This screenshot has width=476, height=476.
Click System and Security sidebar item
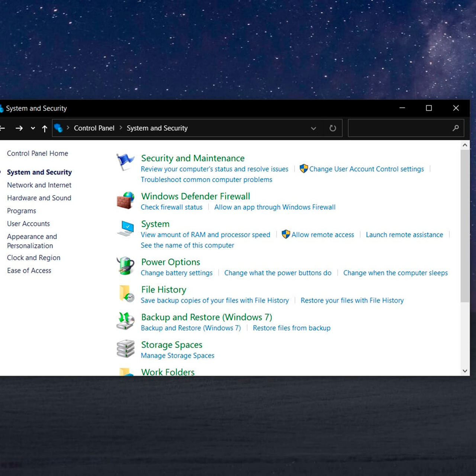pos(39,172)
